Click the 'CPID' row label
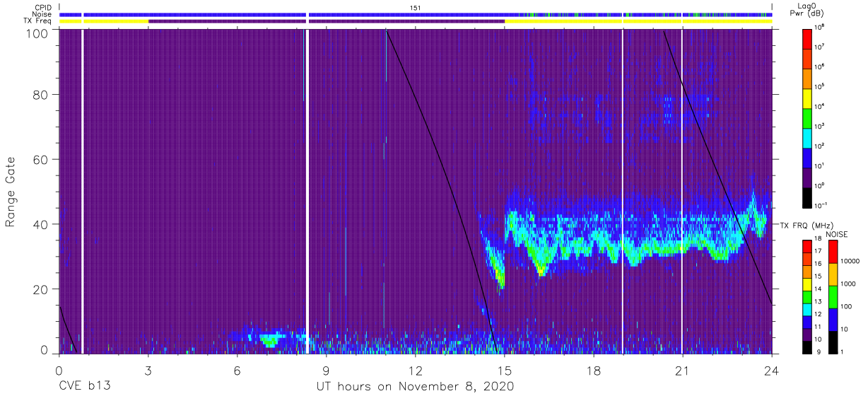Image resolution: width=868 pixels, height=401 pixels. tap(42, 7)
